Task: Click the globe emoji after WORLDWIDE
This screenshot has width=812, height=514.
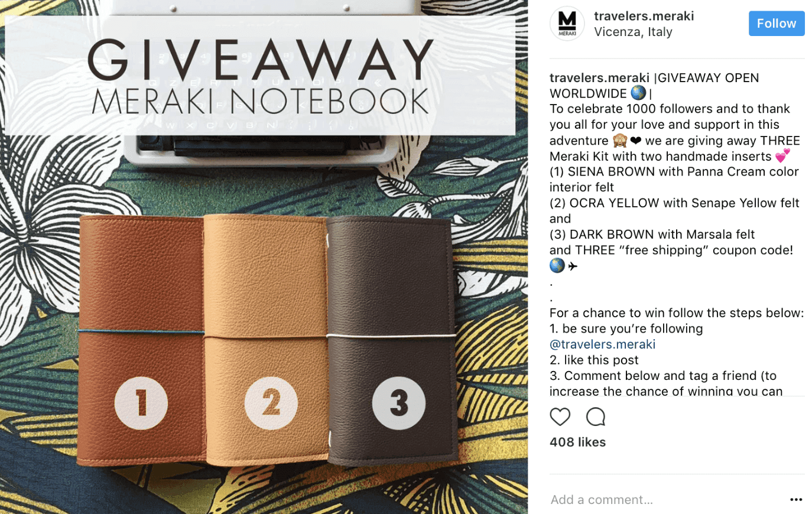Action: (x=638, y=93)
